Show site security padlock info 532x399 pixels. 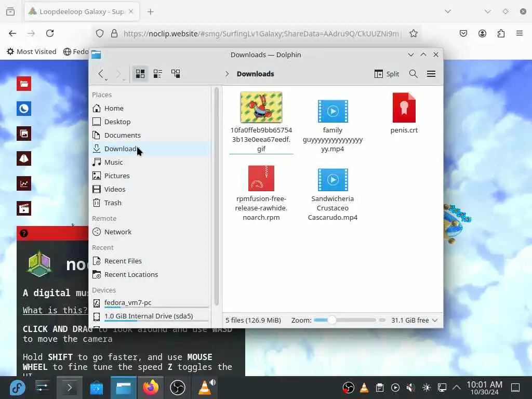click(x=114, y=33)
